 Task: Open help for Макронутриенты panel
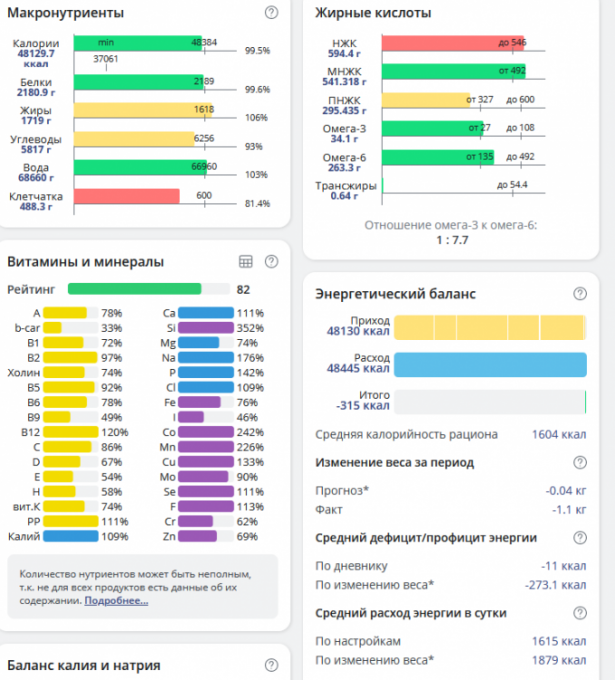point(271,13)
